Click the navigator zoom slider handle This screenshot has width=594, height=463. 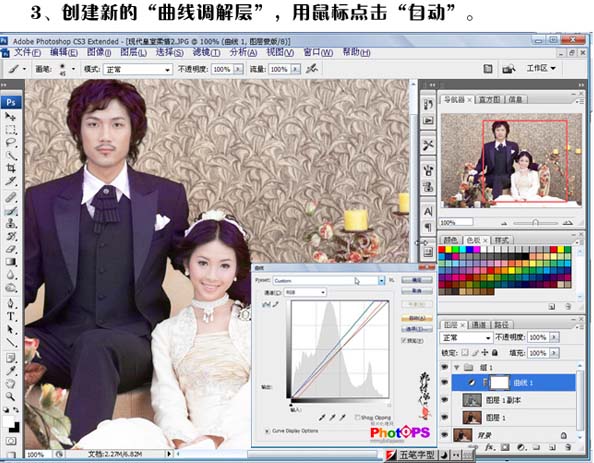click(x=535, y=222)
